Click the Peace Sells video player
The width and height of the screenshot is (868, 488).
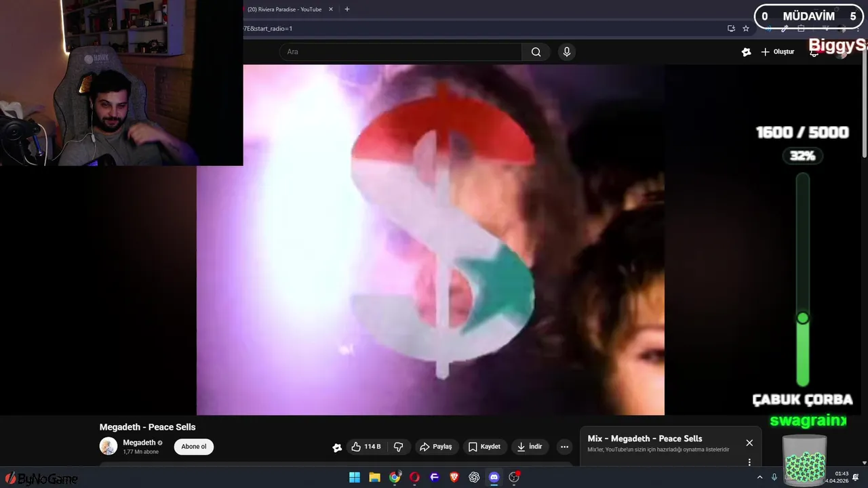(431, 240)
